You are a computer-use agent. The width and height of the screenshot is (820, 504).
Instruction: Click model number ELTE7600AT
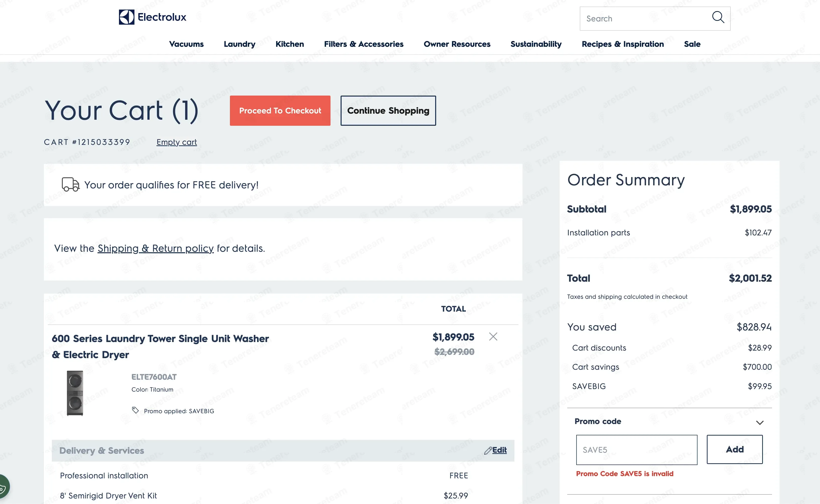(154, 377)
